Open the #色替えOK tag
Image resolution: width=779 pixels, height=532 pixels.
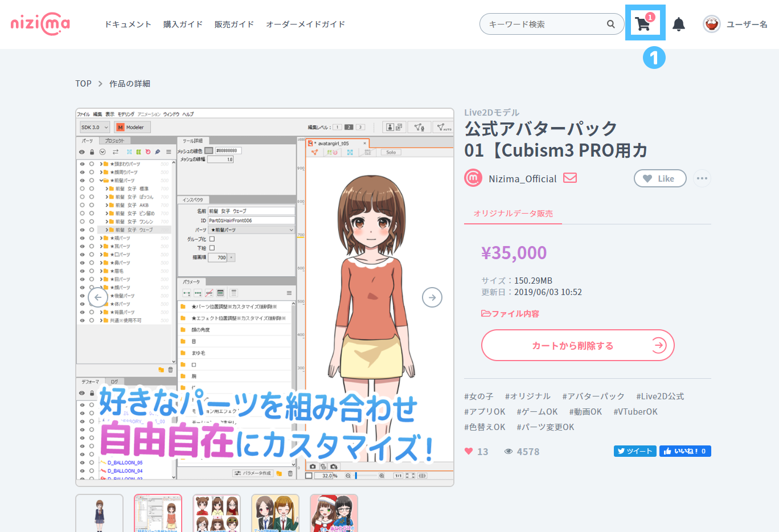(x=485, y=427)
